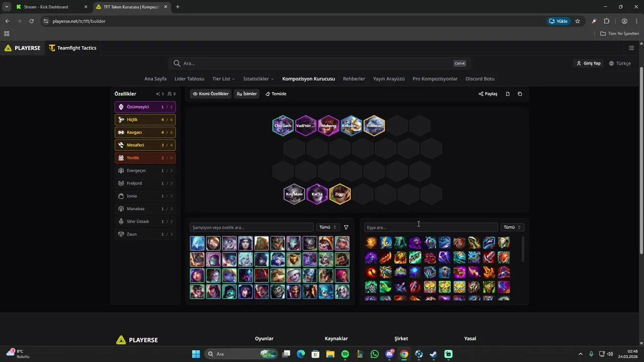Reload the page in Chrome
Image resolution: width=644 pixels, height=362 pixels.
31,21
